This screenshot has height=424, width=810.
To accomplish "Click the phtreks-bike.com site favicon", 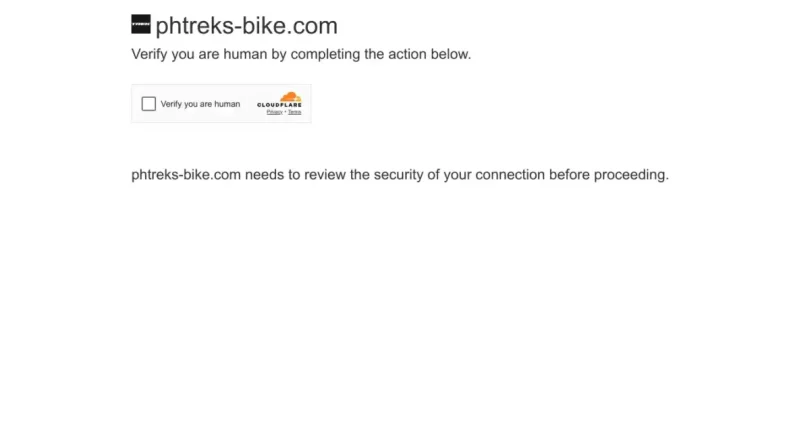I will 140,25.
